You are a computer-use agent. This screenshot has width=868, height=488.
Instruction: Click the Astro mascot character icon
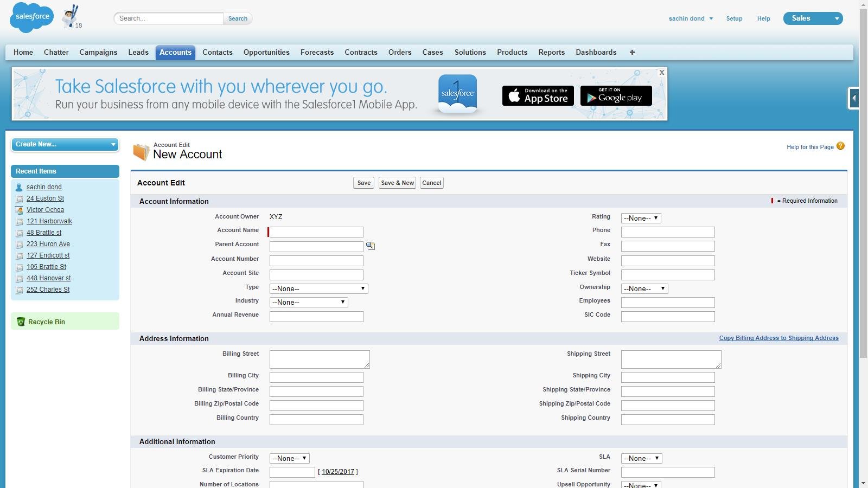(x=71, y=16)
